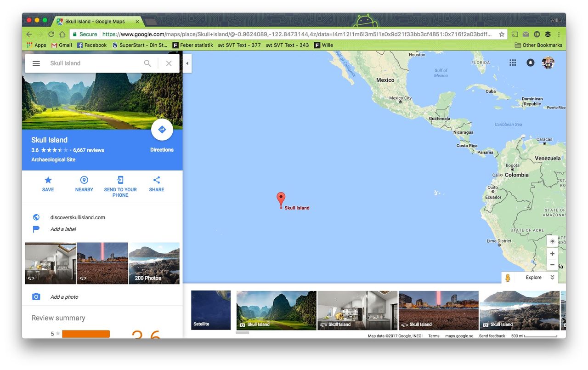Open Other Bookmarks folder
The image size is (588, 370).
(x=538, y=45)
